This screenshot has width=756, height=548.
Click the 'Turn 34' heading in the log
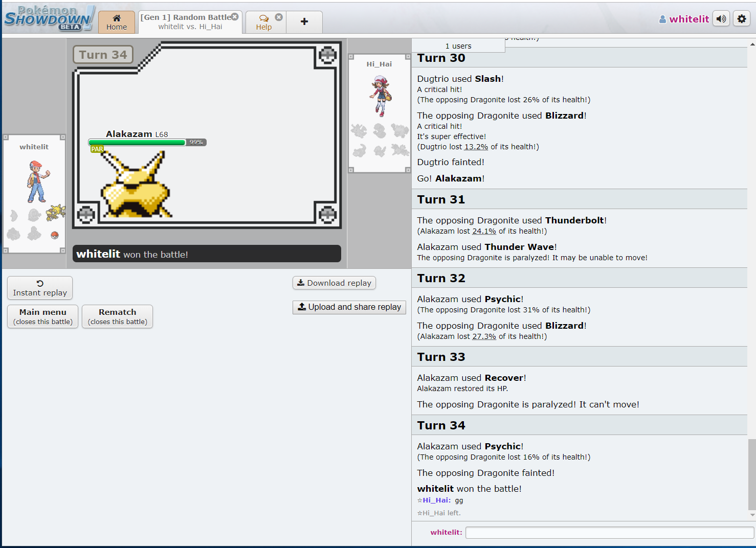[441, 425]
